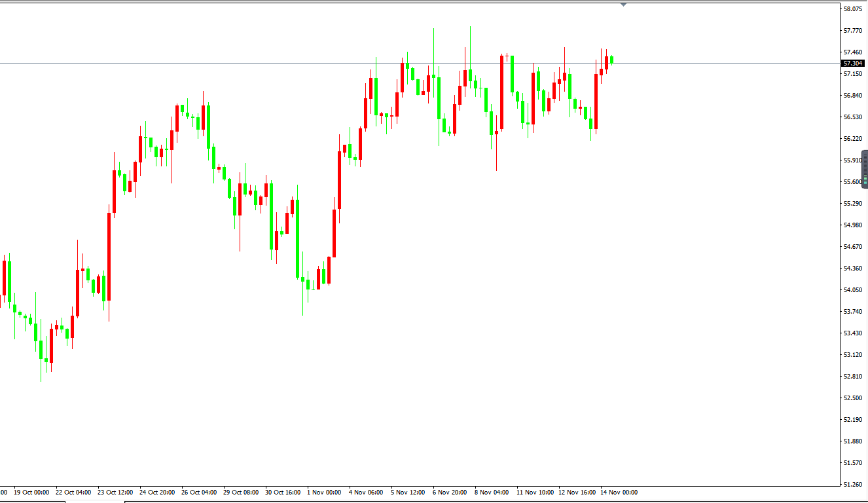Click the gray level-meter widget on right edge
Viewport: 868px width, 503px height.
pos(864,169)
